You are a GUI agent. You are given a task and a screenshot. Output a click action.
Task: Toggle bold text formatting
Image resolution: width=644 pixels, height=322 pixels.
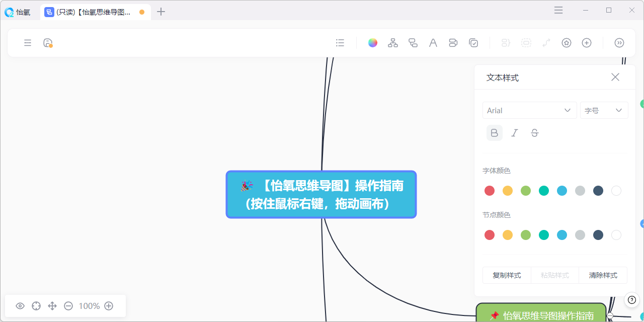[495, 133]
